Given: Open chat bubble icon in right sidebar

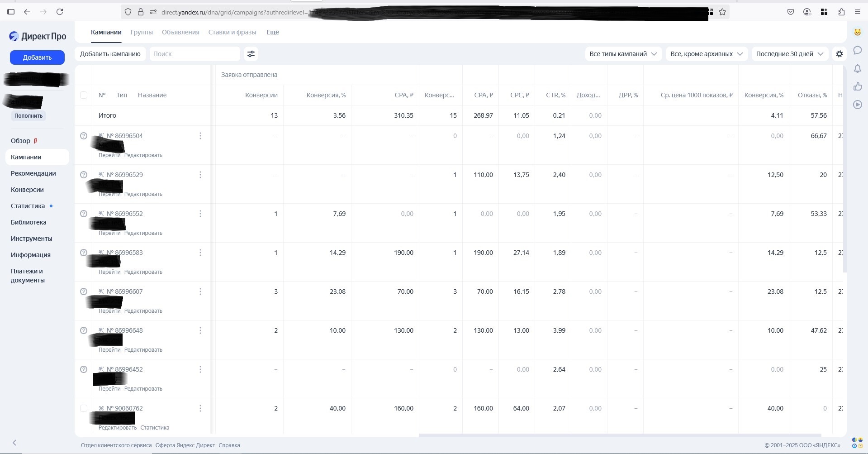Looking at the screenshot, I should (857, 50).
